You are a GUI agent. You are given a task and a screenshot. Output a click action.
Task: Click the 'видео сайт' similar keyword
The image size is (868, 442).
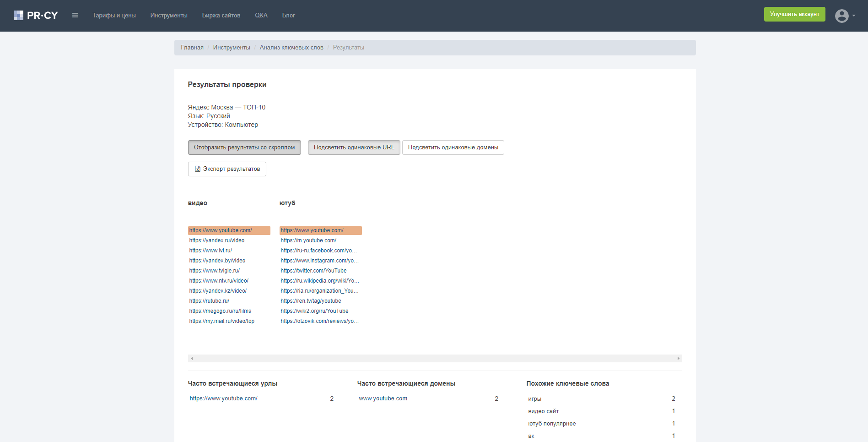click(x=544, y=411)
